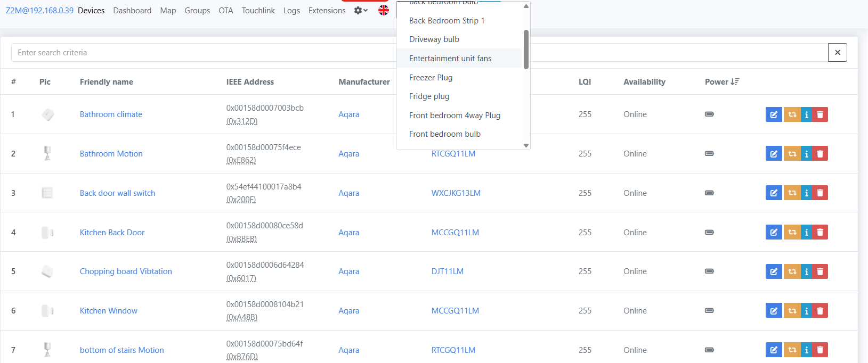868x363 pixels.
Task: Open the Dashboard tab
Action: pyautogui.click(x=132, y=11)
